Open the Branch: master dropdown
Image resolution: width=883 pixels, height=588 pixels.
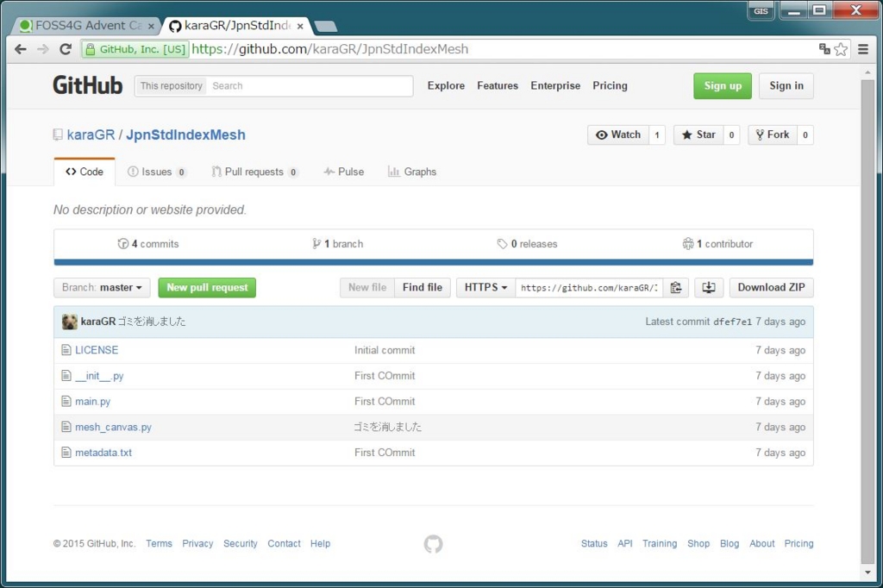(x=102, y=288)
